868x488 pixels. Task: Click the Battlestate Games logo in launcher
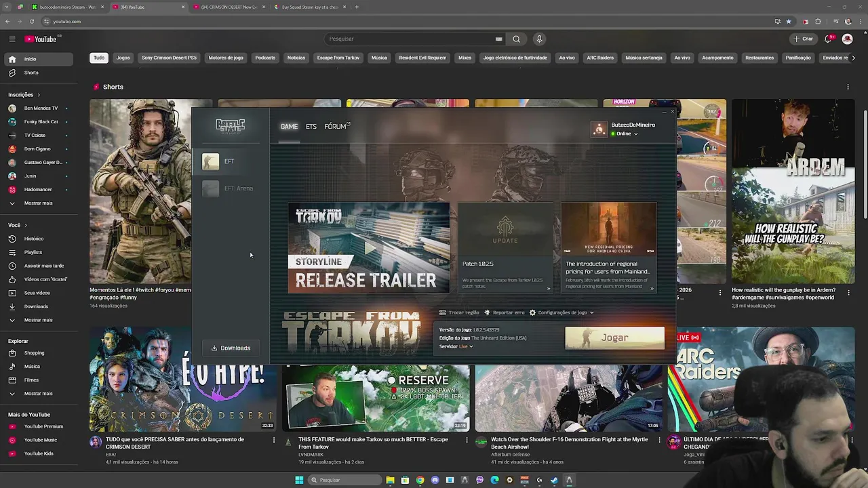(230, 126)
